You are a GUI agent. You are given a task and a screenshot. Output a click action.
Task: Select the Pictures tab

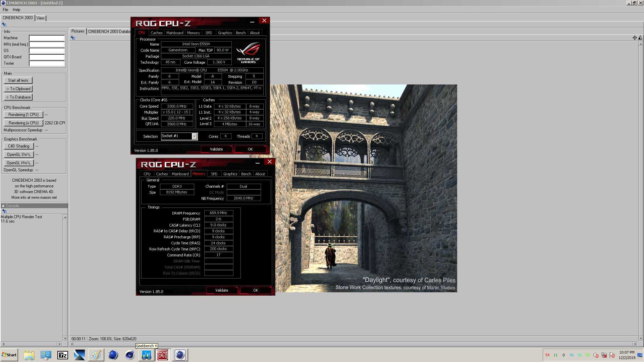[x=78, y=31]
